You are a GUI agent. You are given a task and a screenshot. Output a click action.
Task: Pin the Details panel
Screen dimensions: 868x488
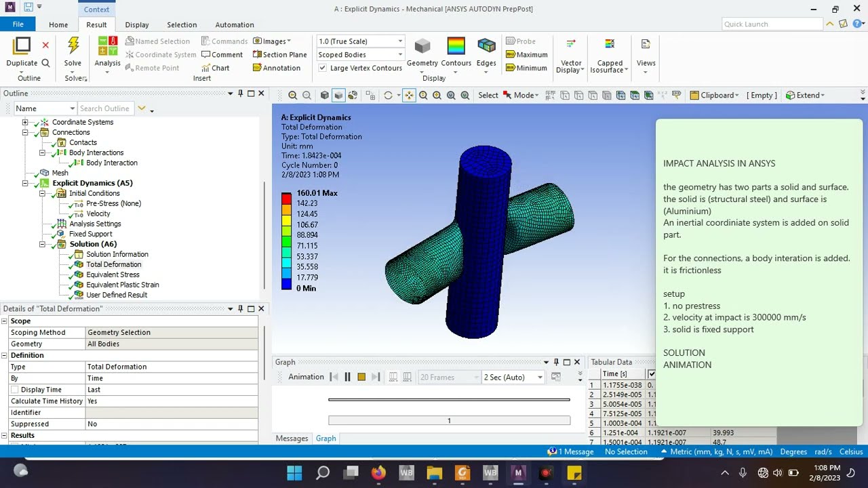(240, 308)
